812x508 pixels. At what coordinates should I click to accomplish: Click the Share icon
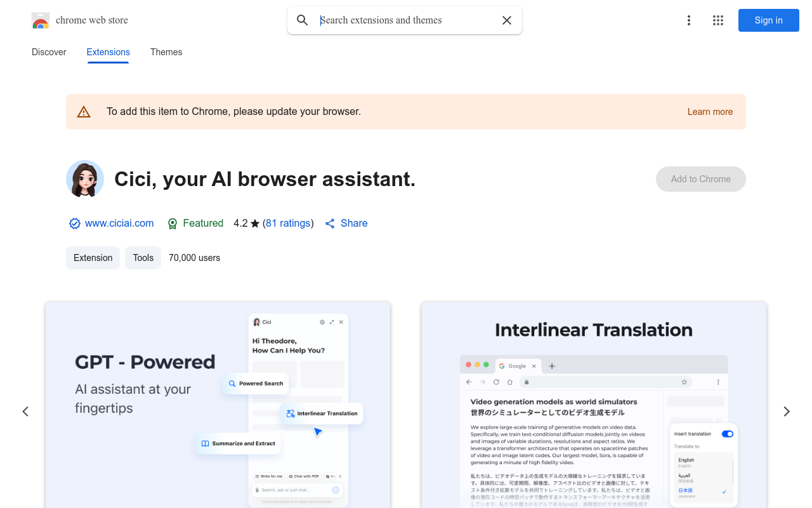[330, 224]
